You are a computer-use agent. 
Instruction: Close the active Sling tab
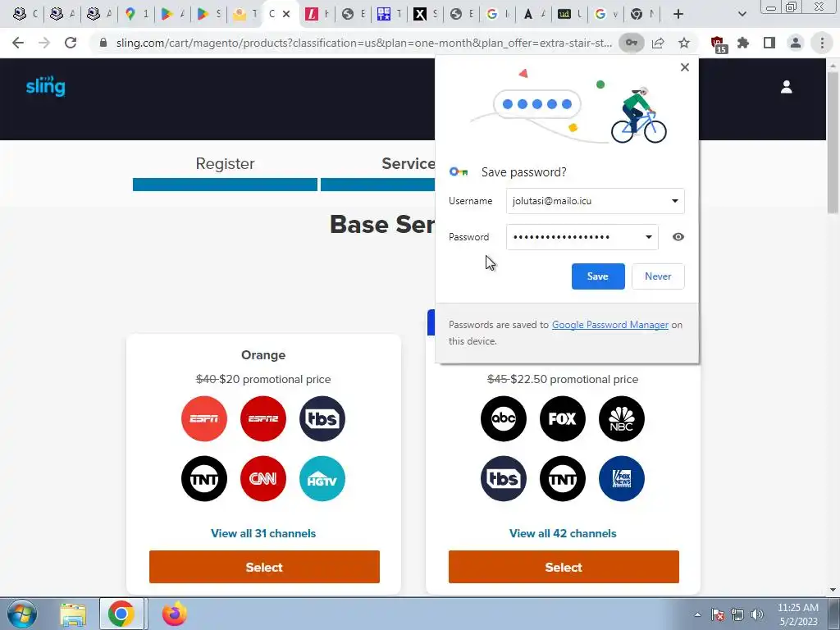[x=286, y=15]
